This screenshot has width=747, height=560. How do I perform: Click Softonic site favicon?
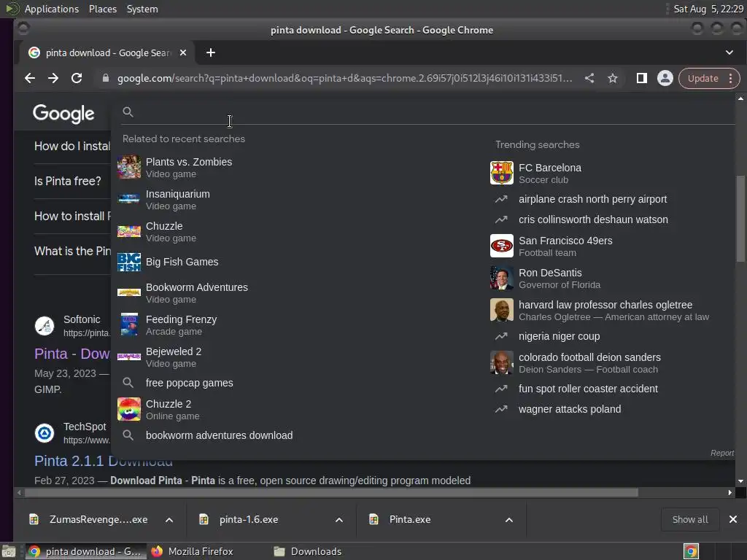point(44,326)
